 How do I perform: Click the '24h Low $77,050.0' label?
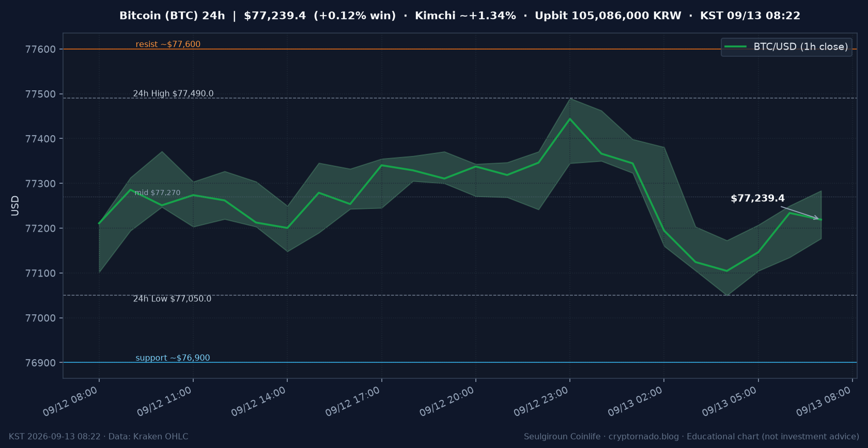pyautogui.click(x=172, y=299)
